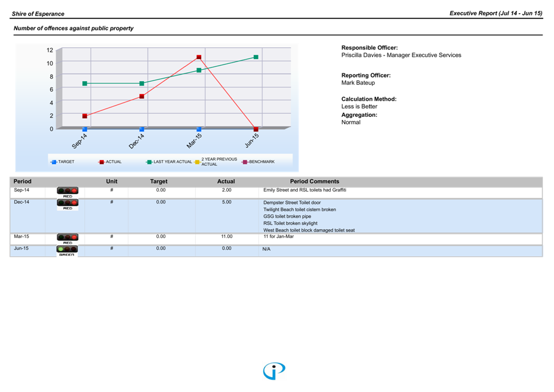Click the 2 YEAR PREVIOUS ACTUAL legend entry
554x392 pixels.
tap(216, 162)
